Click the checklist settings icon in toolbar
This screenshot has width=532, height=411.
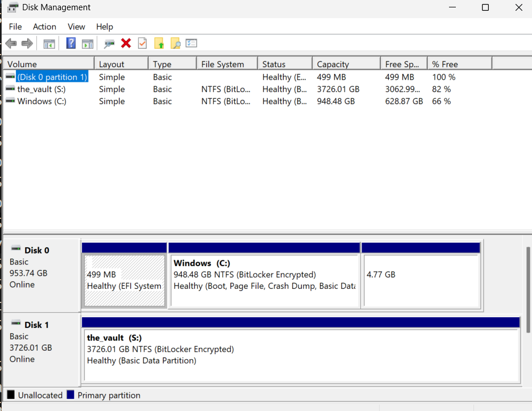[192, 43]
